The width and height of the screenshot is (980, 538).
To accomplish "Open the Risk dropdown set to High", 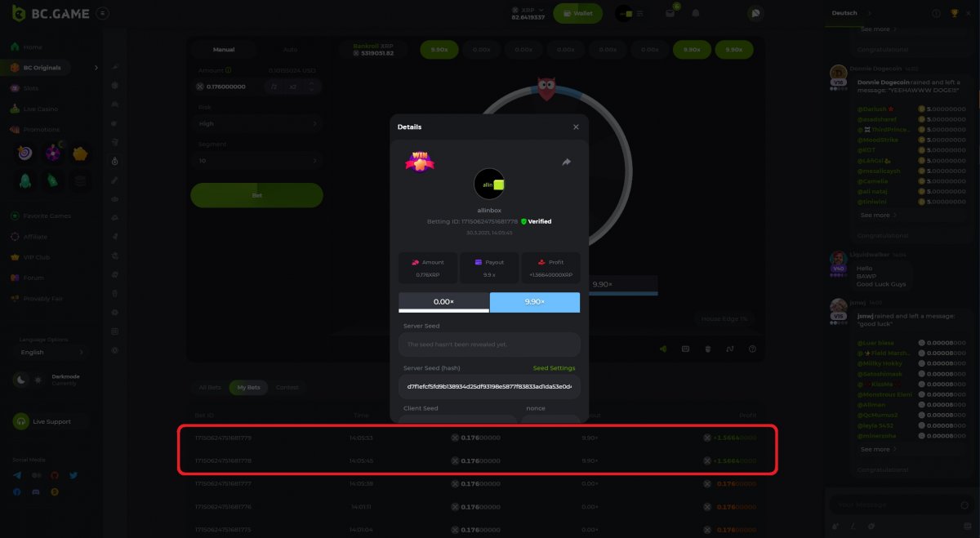I will point(256,123).
